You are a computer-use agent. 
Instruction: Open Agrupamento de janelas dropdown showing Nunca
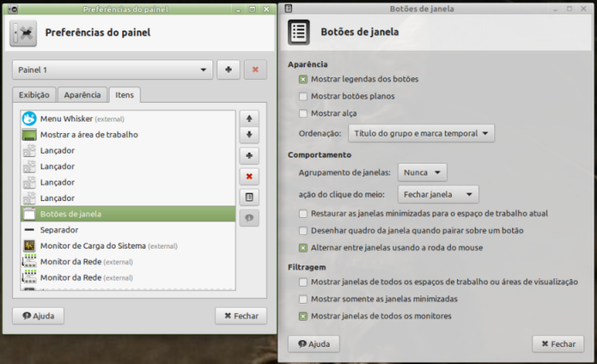pyautogui.click(x=422, y=173)
